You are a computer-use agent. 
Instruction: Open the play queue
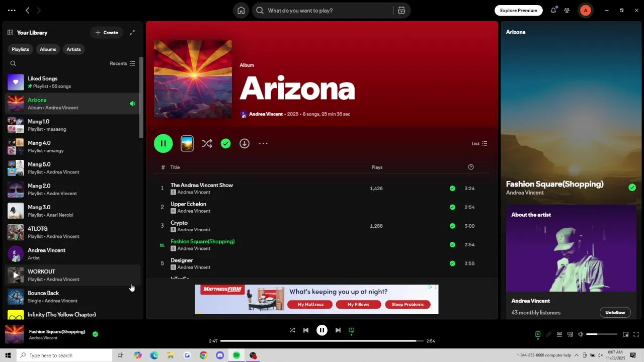coord(559,334)
